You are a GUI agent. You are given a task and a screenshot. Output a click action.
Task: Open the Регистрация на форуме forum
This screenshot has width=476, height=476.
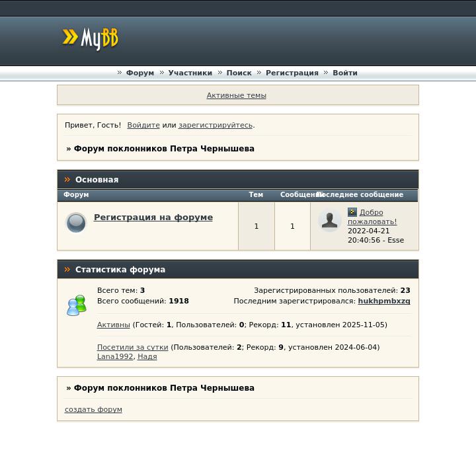[153, 217]
